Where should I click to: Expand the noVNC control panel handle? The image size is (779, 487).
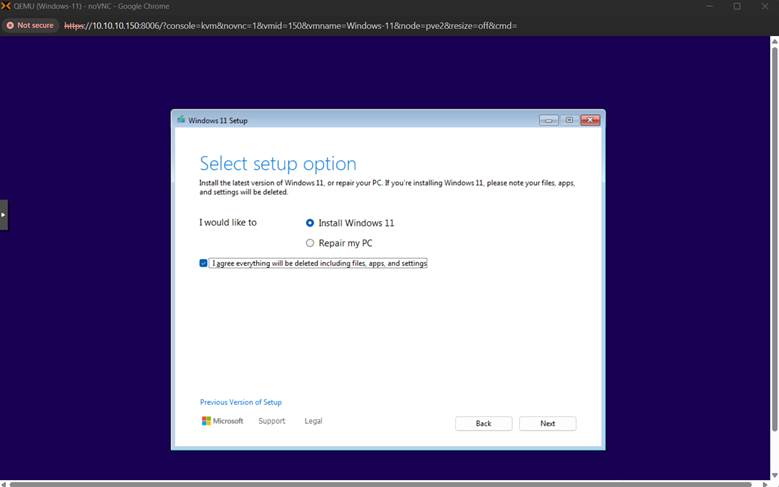click(4, 215)
